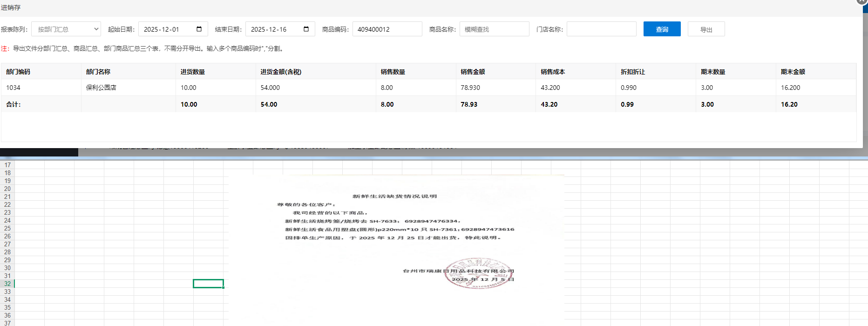The image size is (868, 326).
Task: Click the 销售金额 column header
Action: (x=473, y=72)
